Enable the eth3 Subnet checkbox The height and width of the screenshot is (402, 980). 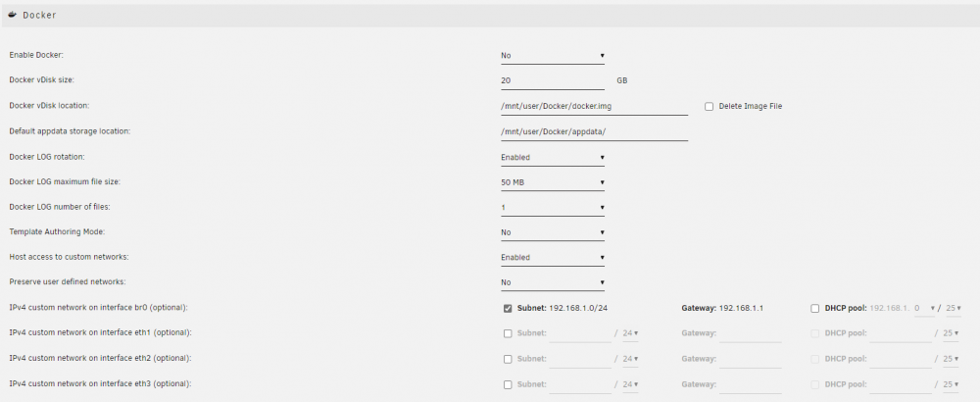click(x=508, y=384)
